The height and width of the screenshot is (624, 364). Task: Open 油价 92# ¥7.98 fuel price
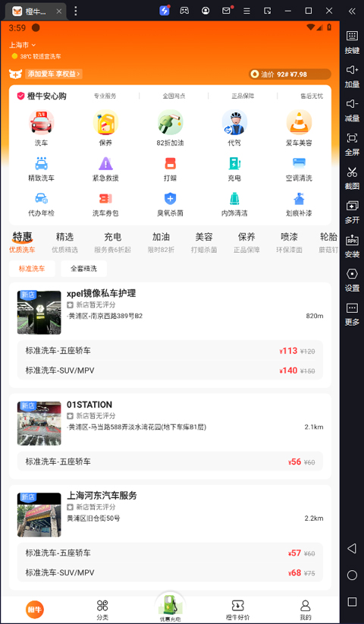tap(290, 74)
